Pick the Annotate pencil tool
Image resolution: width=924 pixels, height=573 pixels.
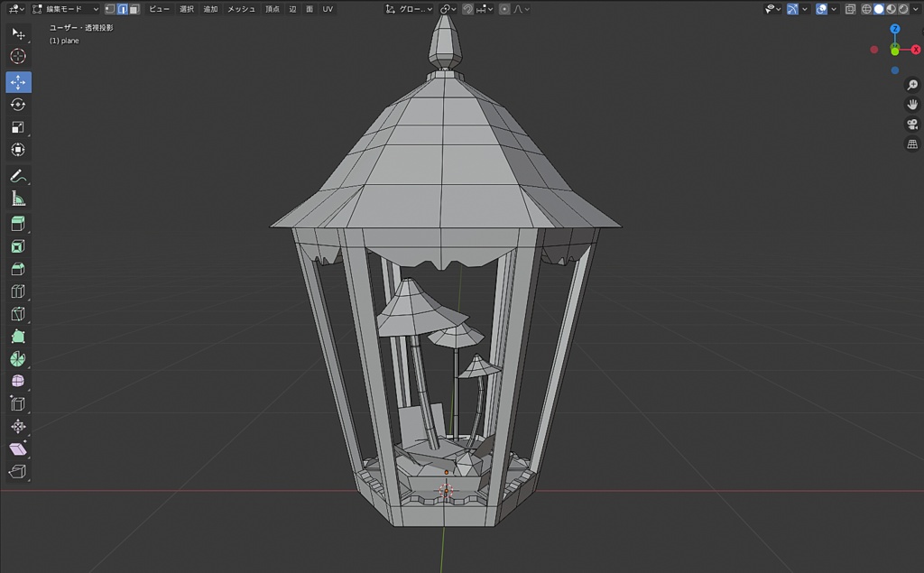click(18, 176)
